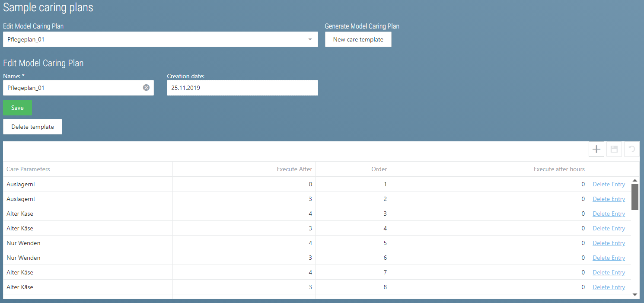Delete Entry for order 5 Nur Wenden row
The height and width of the screenshot is (303, 644).
tap(609, 243)
